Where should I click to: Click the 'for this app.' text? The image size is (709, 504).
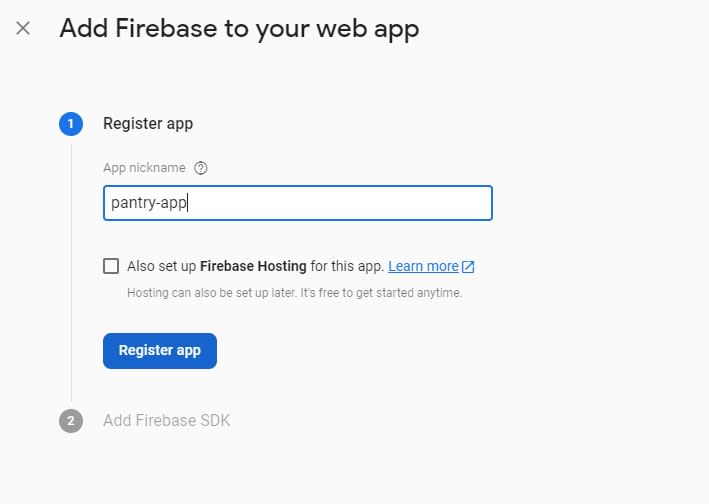347,266
